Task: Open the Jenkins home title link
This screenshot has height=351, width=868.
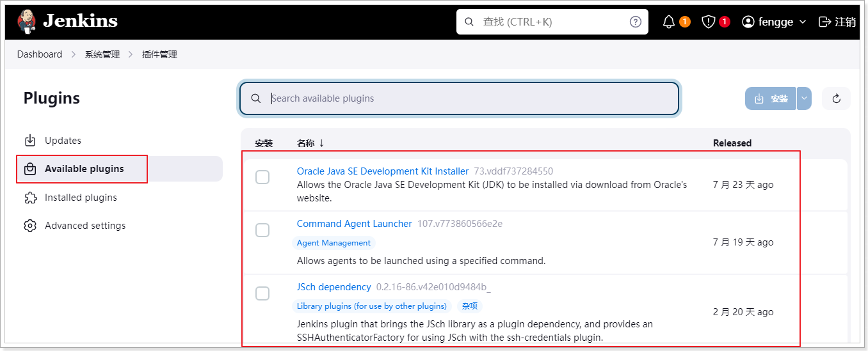Action: point(80,21)
